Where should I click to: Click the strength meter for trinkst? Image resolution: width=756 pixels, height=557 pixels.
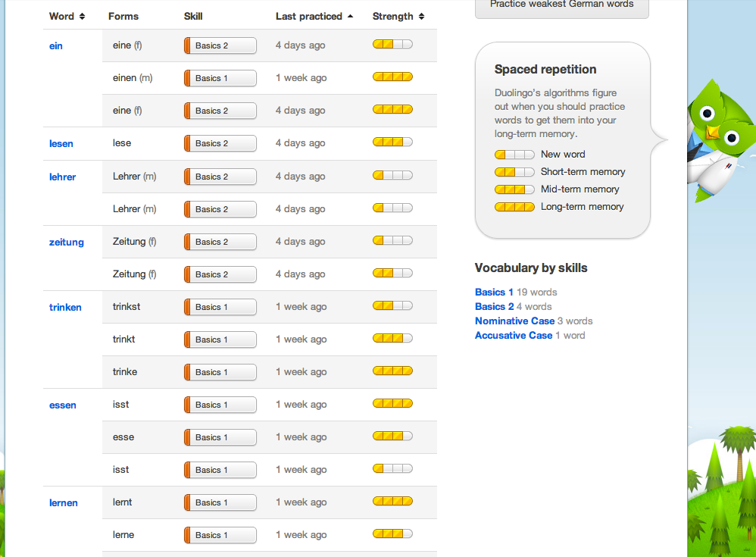[392, 305]
